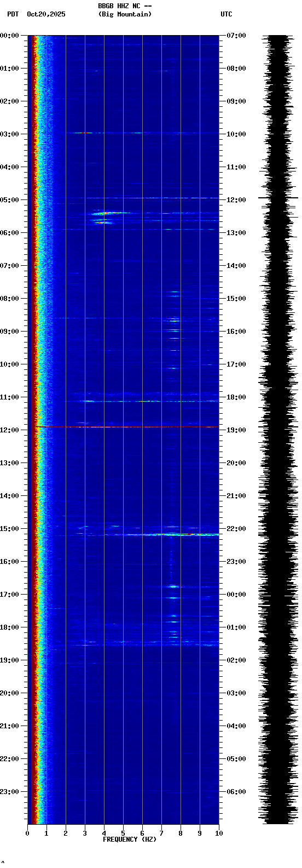Click the (Big Mountain) subtitle
Image resolution: width=302 pixels, height=868 pixels.
(x=125, y=14)
